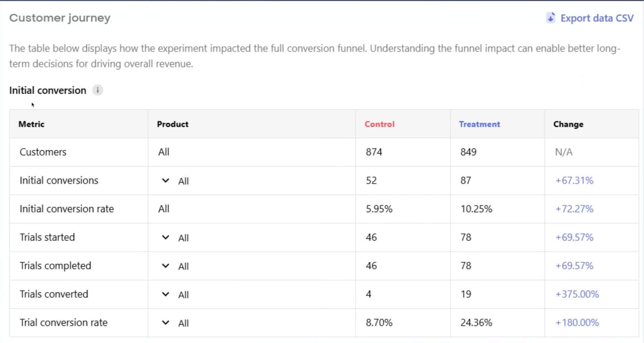Image resolution: width=644 pixels, height=343 pixels.
Task: Click the Metric column header
Action: coord(31,124)
